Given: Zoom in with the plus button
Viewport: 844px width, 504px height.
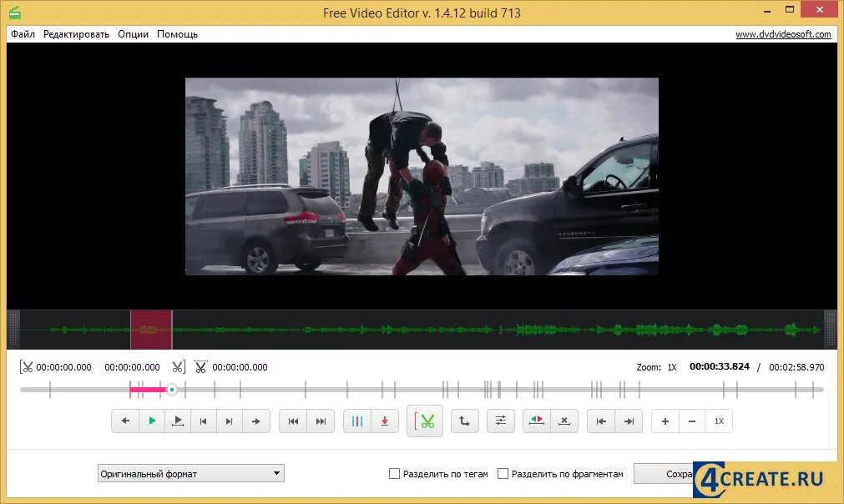Looking at the screenshot, I should point(665,421).
